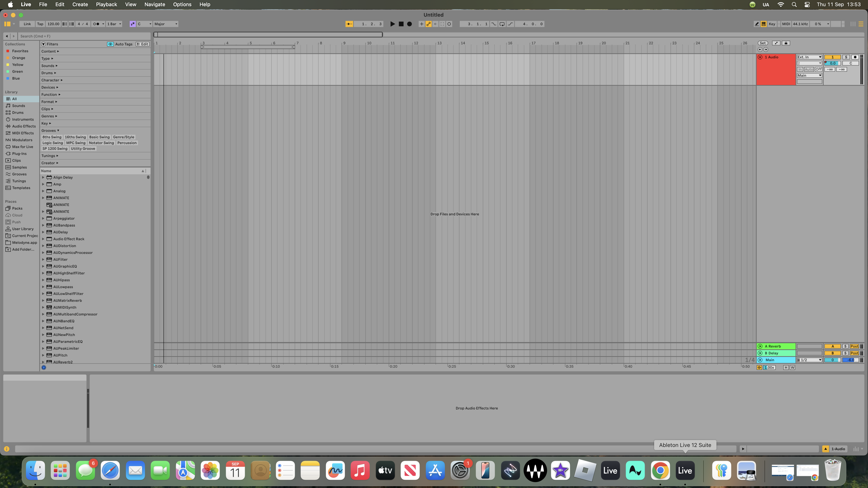Viewport: 868px width, 488px height.
Task: Click the 1 Audio volume slider 0.0
Action: pos(833,63)
